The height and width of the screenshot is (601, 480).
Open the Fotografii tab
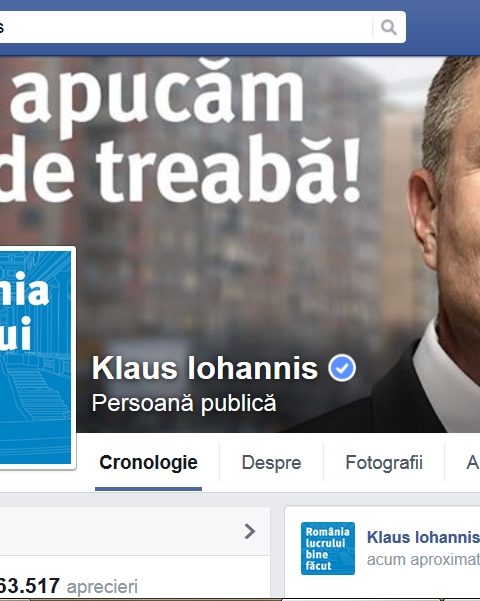[x=384, y=462]
